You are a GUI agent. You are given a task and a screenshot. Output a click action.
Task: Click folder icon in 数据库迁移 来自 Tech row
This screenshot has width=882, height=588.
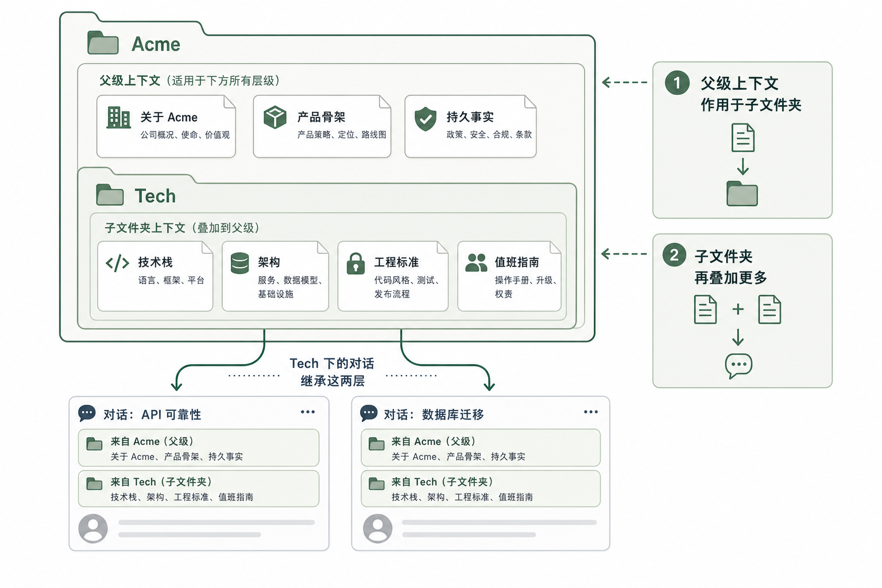[377, 483]
